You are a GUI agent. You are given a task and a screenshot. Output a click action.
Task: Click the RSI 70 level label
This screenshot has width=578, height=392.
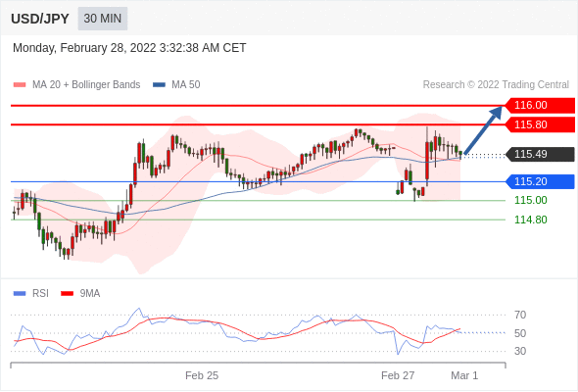520,315
